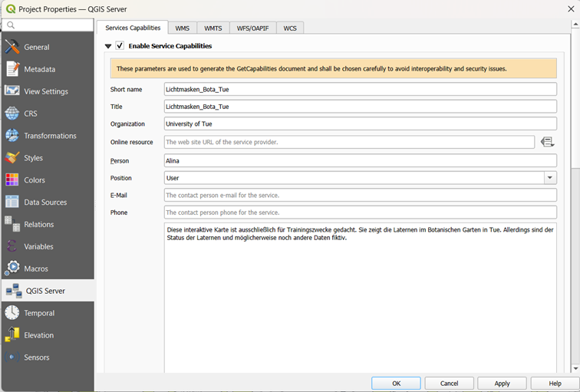
Task: Click the Apply button
Action: pyautogui.click(x=502, y=384)
